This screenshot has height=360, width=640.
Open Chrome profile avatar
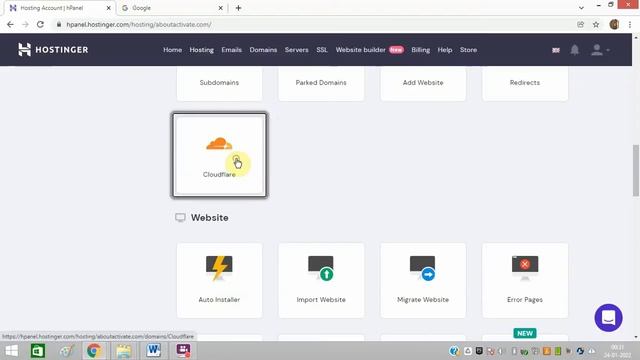click(614, 24)
